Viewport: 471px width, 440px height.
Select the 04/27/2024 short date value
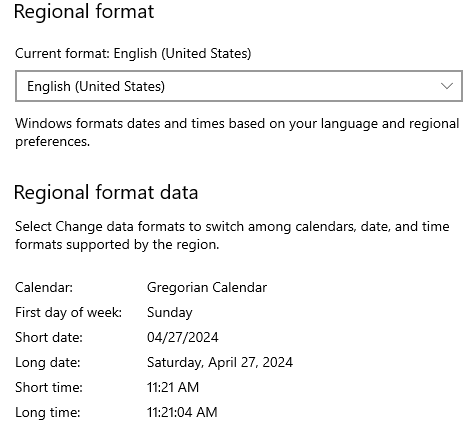(183, 337)
